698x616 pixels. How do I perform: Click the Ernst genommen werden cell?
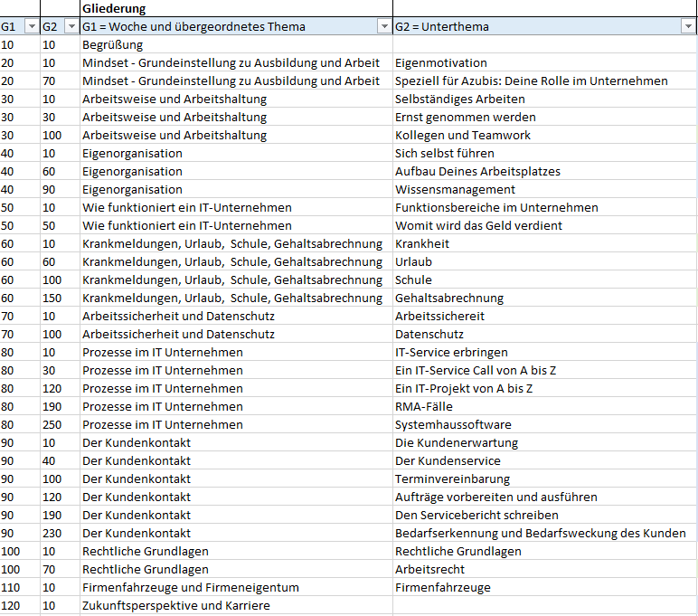tap(544, 118)
